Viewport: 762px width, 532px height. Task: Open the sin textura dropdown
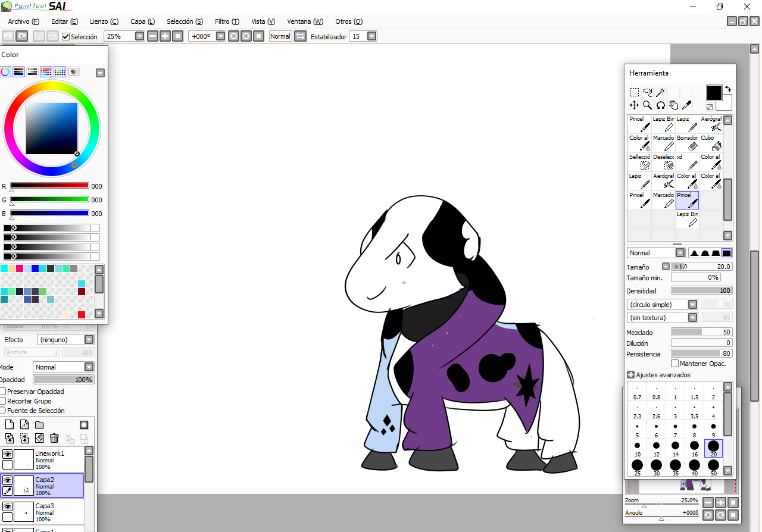[692, 317]
